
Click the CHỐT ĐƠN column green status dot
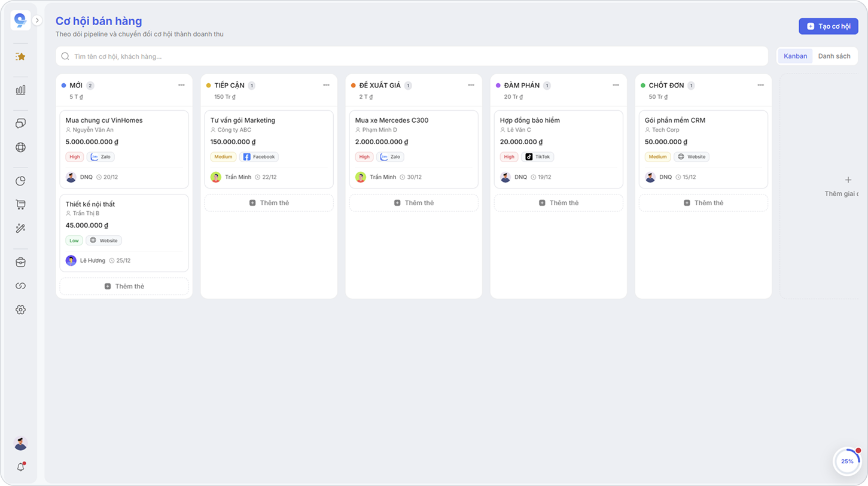coord(643,86)
